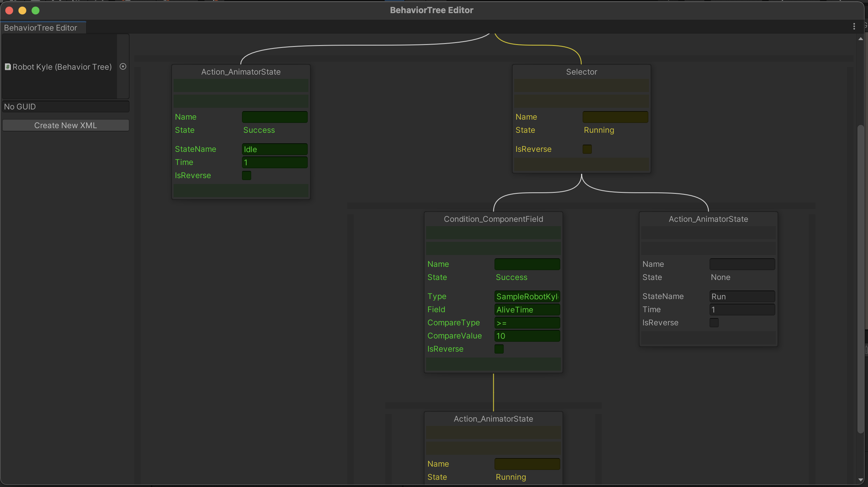Toggle IsReverse in the left Action_AnimatorState node
This screenshot has width=868, height=487.
coord(246,175)
